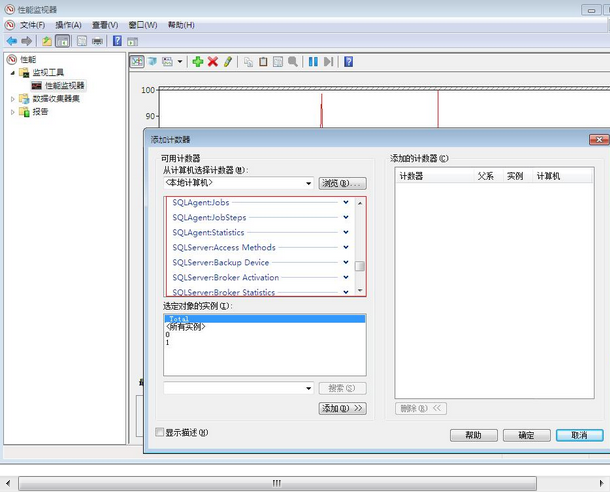Open the 操作(A) menu
The image size is (614, 493).
[68, 25]
